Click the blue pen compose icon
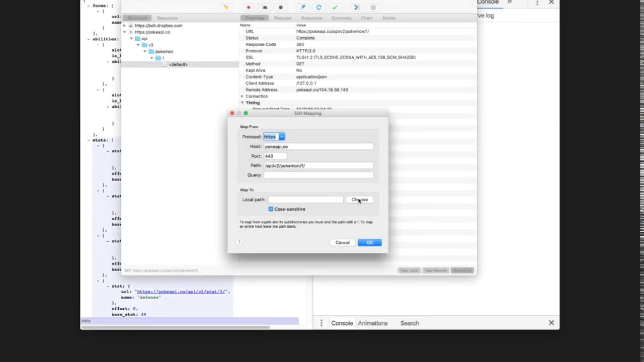The image size is (644, 362). pos(302,8)
